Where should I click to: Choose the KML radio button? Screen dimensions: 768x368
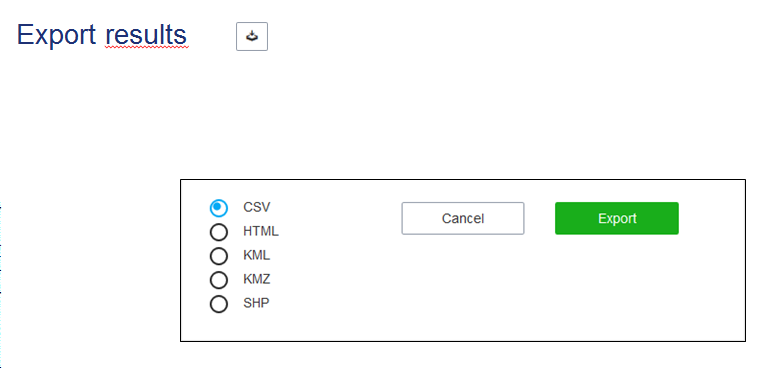(x=218, y=256)
